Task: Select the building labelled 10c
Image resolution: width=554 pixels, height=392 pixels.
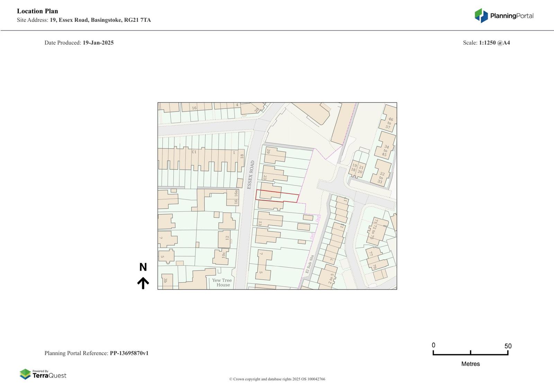Action: pyautogui.click(x=222, y=257)
